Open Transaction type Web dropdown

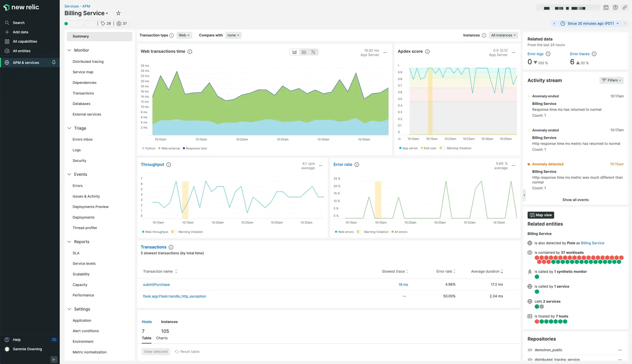coord(184,35)
